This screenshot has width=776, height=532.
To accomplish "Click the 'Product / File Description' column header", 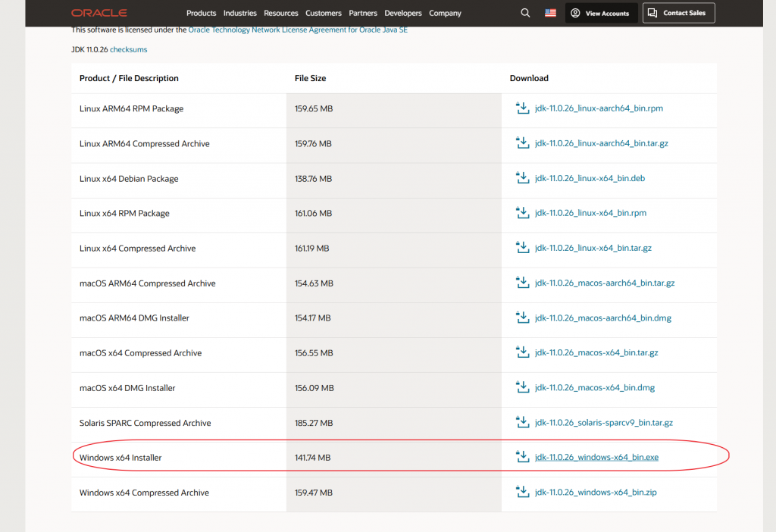I will click(129, 78).
